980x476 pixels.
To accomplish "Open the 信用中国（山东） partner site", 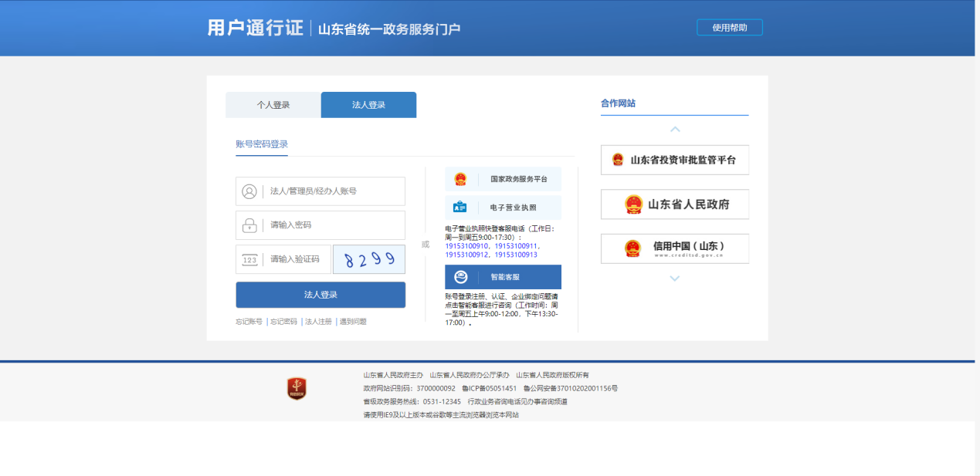I will (674, 248).
